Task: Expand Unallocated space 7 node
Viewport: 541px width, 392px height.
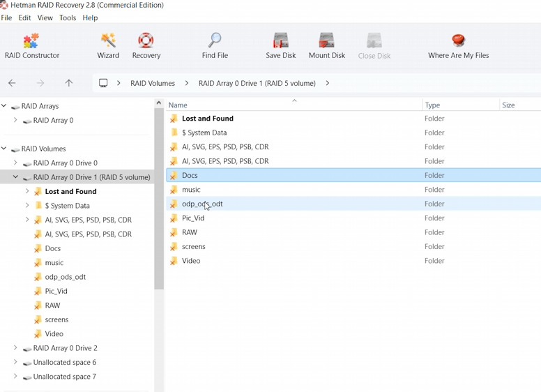Action: pos(15,376)
